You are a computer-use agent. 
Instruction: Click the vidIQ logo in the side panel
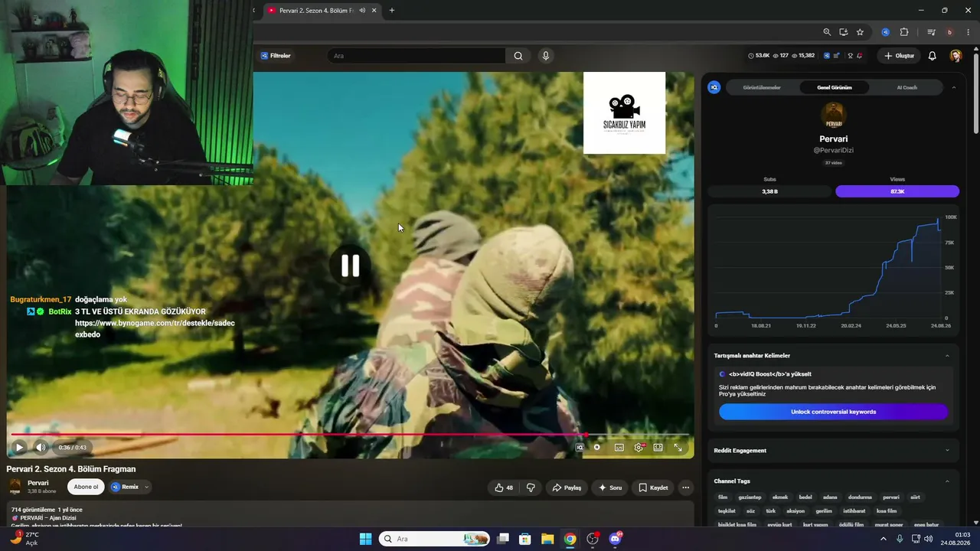coord(714,87)
